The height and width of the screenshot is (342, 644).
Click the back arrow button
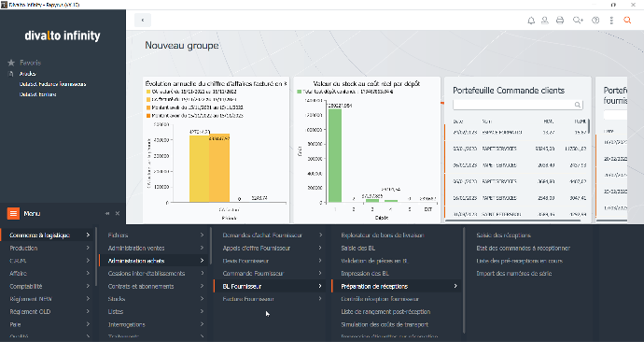143,21
